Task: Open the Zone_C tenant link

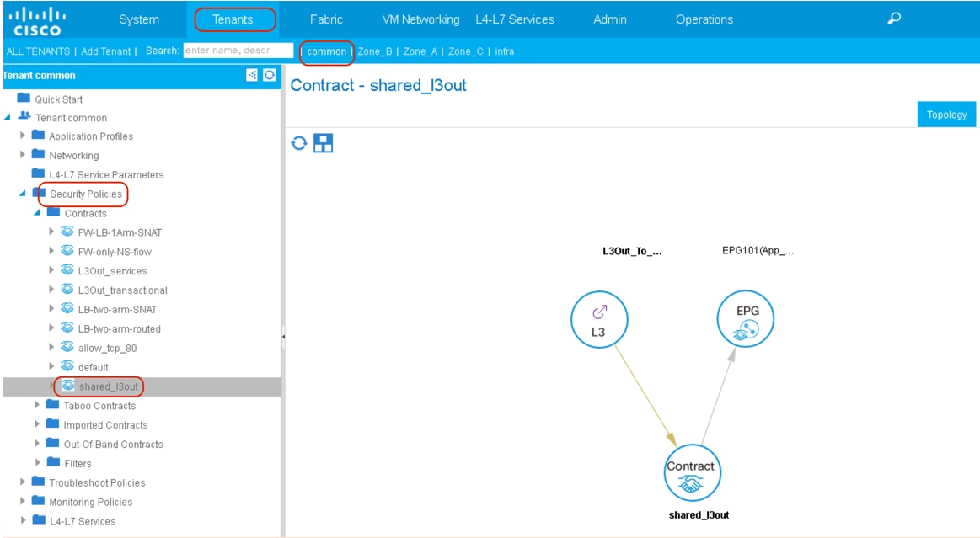Action: point(466,51)
